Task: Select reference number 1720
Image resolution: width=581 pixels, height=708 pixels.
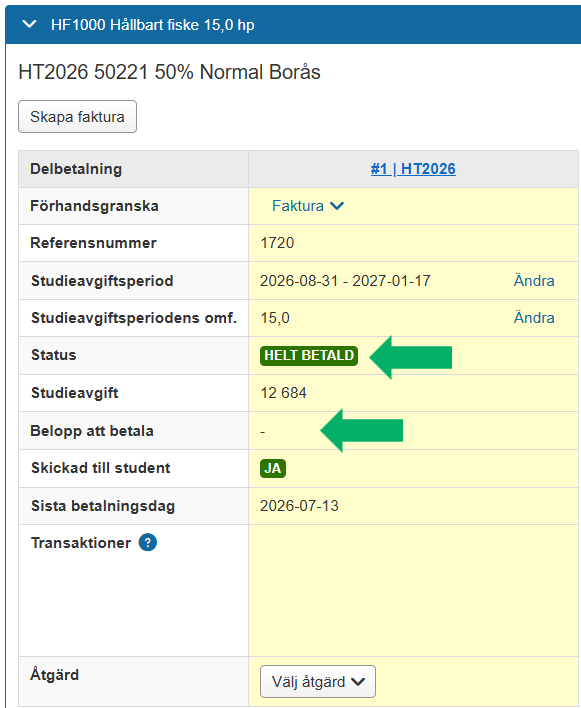Action: [277, 243]
